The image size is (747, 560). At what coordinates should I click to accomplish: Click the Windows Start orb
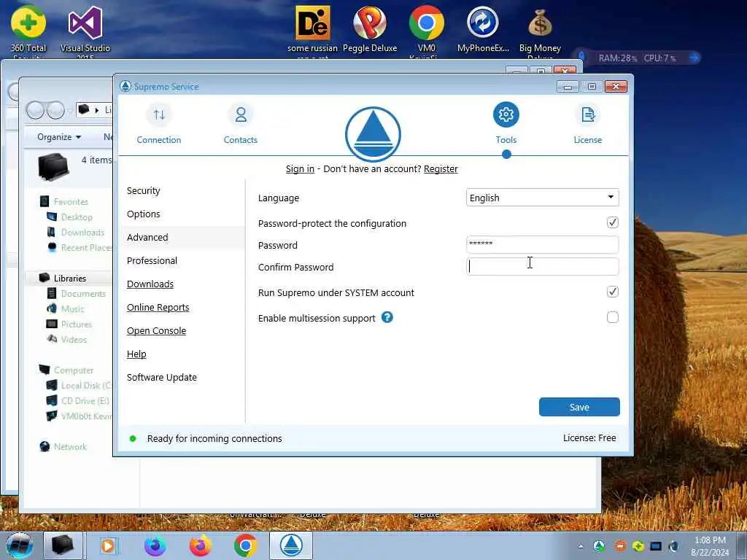[20, 545]
